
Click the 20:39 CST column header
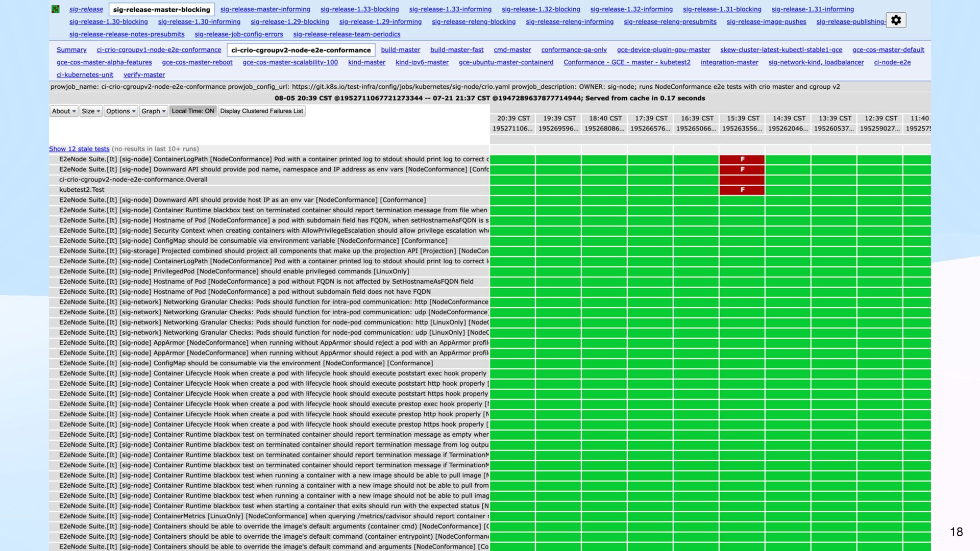[x=513, y=118]
